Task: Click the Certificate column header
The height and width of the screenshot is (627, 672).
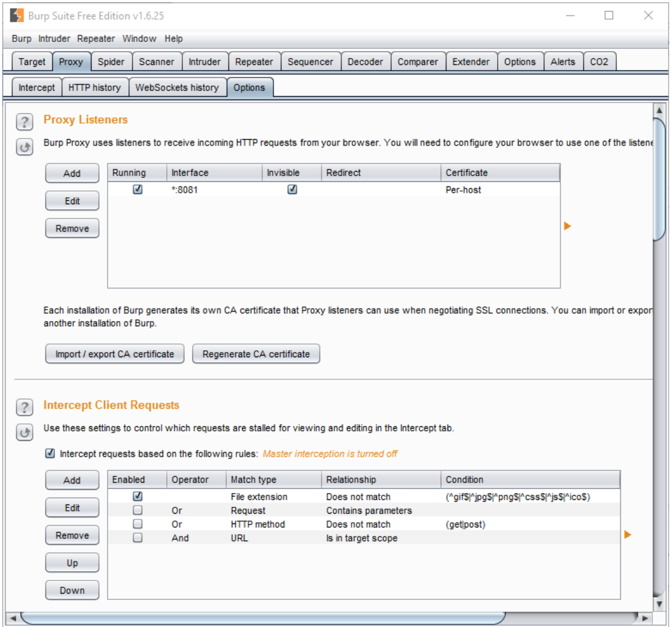Action: (500, 173)
